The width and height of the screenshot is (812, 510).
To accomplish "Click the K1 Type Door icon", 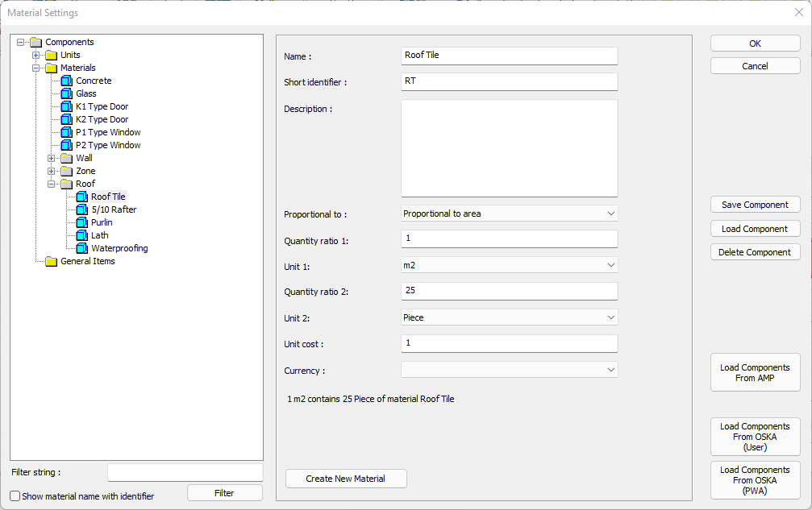I will 66,106.
